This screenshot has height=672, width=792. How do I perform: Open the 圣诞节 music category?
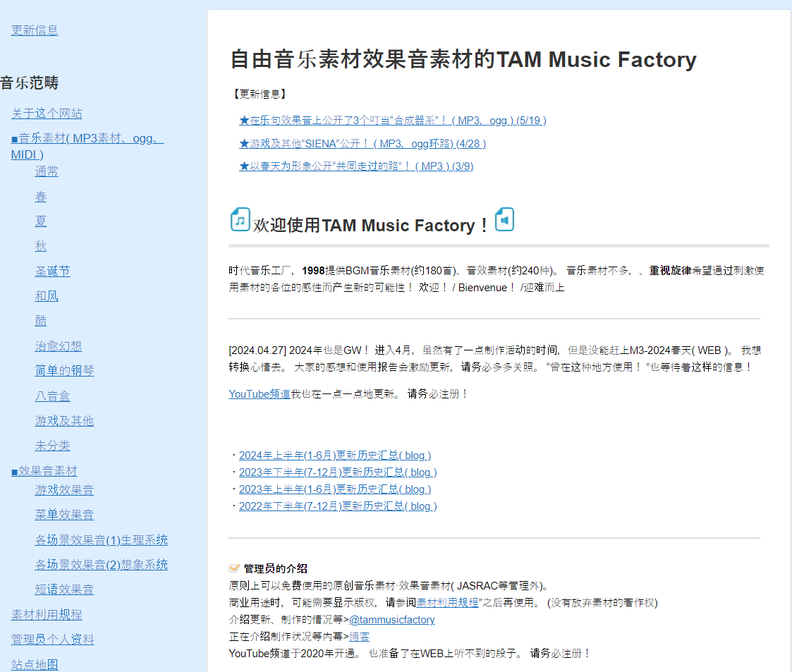coord(52,271)
